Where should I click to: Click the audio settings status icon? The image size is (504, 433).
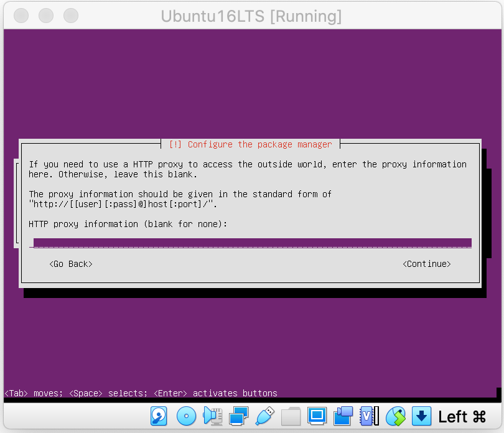click(213, 416)
